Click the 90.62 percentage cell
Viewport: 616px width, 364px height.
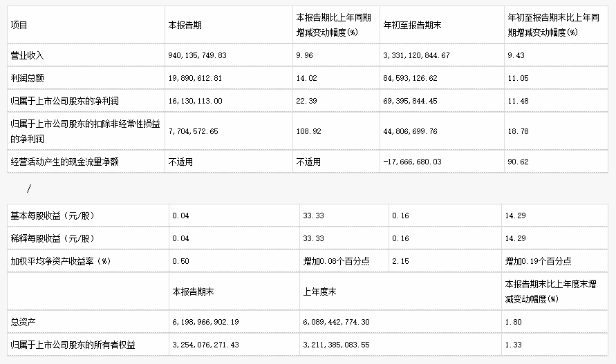[516, 162]
